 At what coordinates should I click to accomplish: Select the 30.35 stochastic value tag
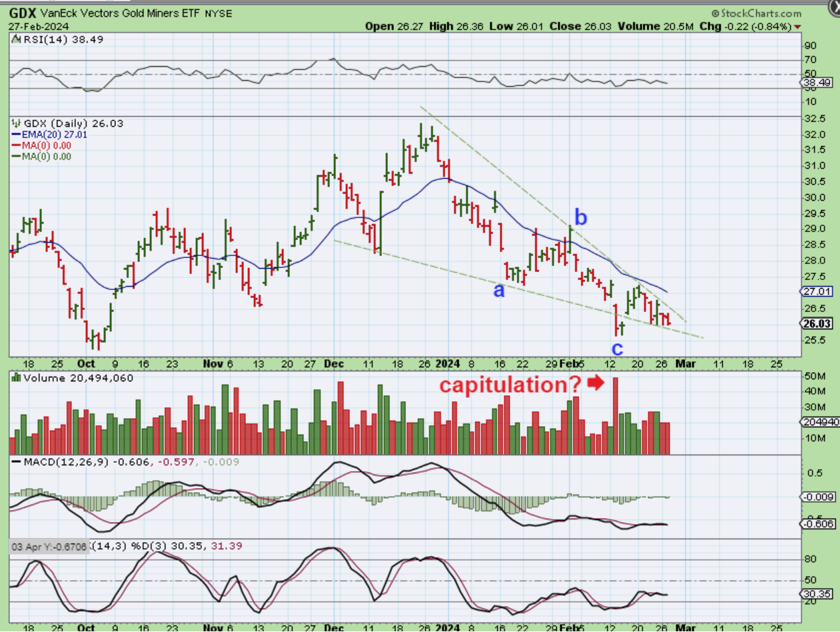[817, 594]
